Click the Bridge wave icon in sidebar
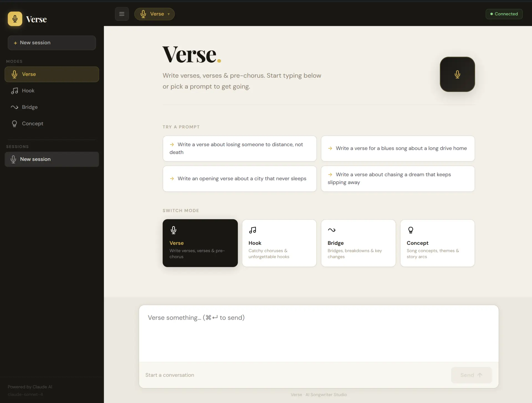The width and height of the screenshot is (532, 403). [x=14, y=107]
